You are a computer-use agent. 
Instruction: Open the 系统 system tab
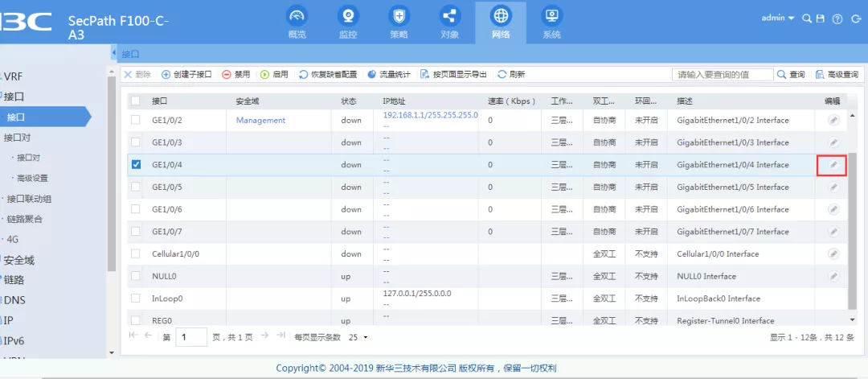[551, 23]
